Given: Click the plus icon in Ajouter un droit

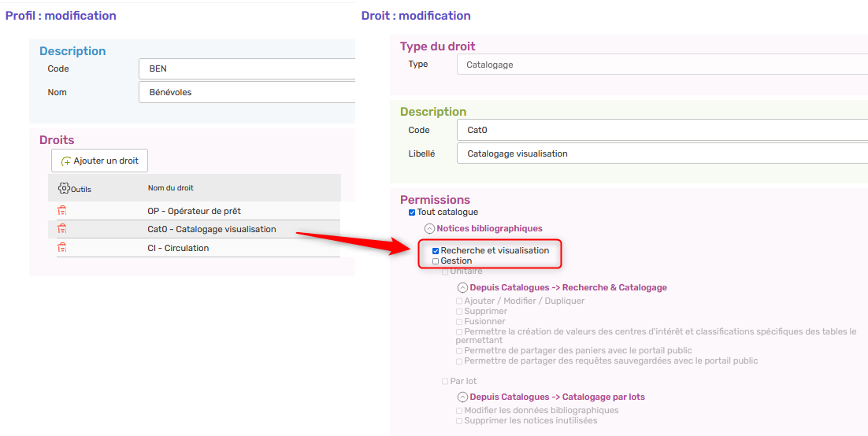Looking at the screenshot, I should click(x=66, y=161).
